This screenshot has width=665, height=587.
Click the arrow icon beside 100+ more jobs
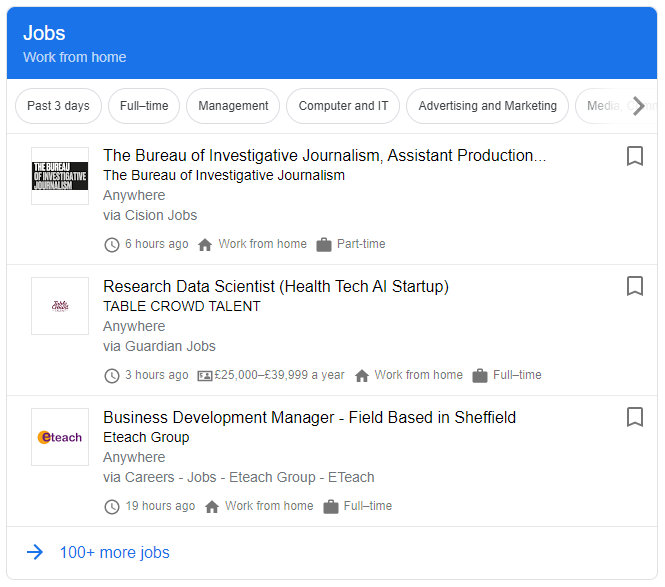point(35,552)
